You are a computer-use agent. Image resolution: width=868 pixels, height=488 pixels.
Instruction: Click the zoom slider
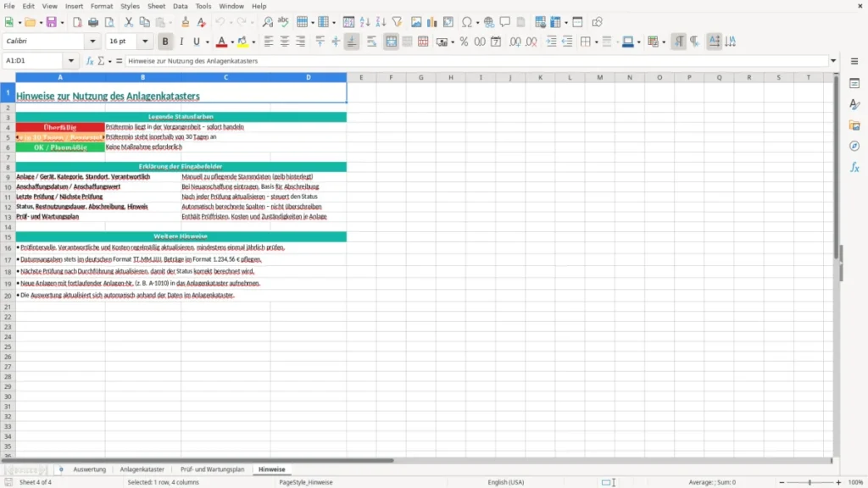[x=810, y=482]
